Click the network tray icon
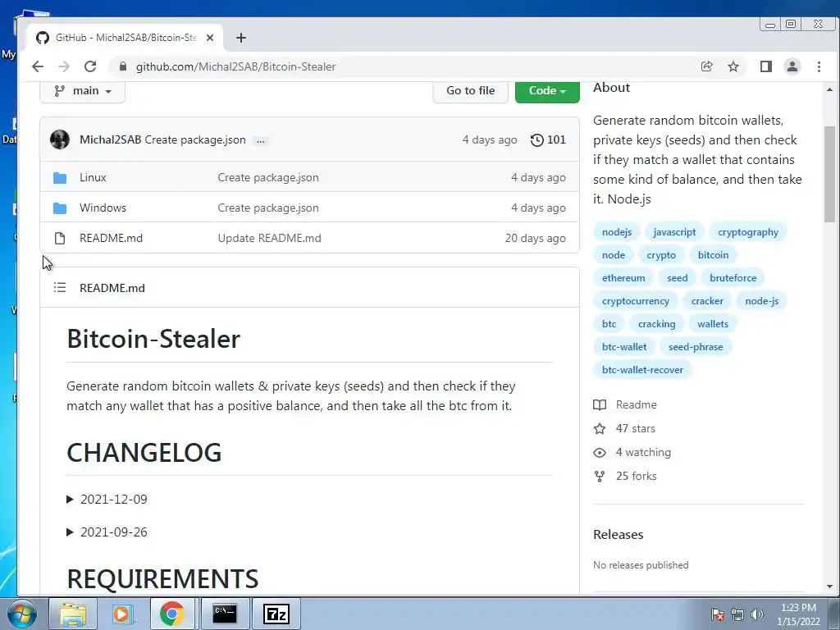840x630 pixels. (737, 614)
